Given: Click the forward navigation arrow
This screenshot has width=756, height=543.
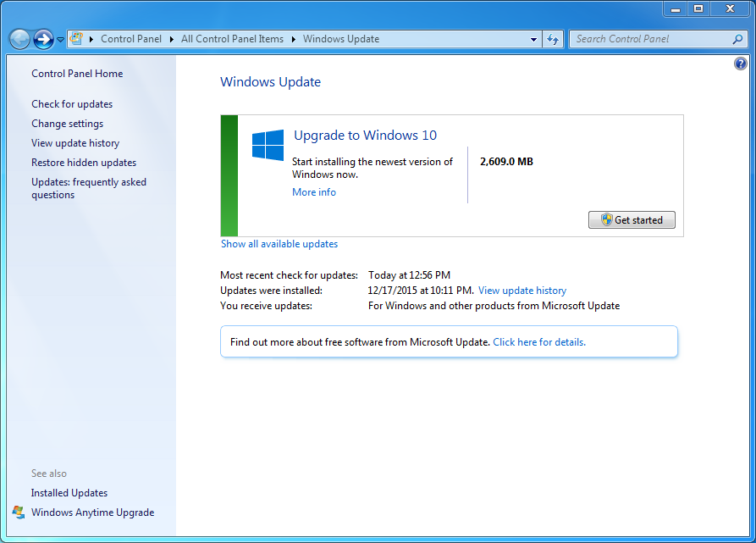Looking at the screenshot, I should tap(41, 39).
